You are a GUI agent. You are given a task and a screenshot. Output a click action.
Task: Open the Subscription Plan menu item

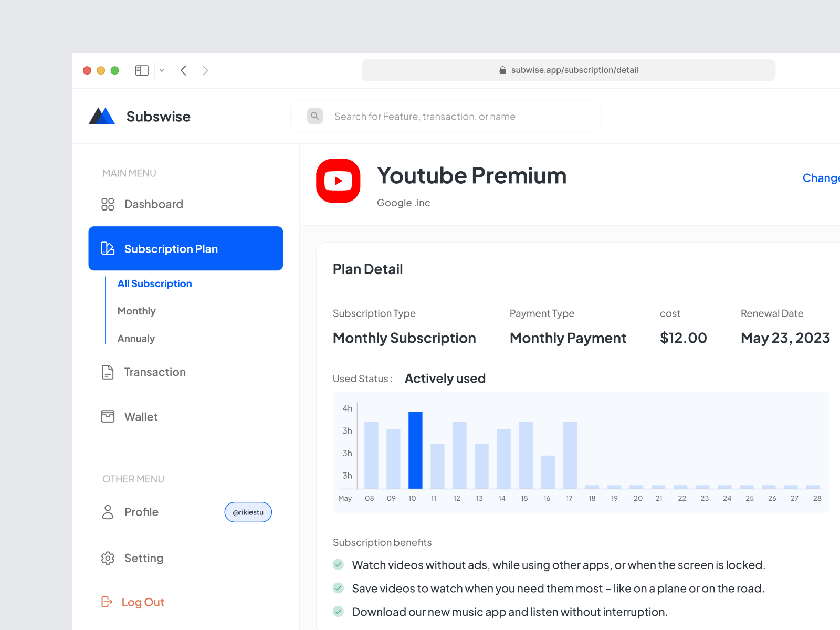pyautogui.click(x=186, y=248)
